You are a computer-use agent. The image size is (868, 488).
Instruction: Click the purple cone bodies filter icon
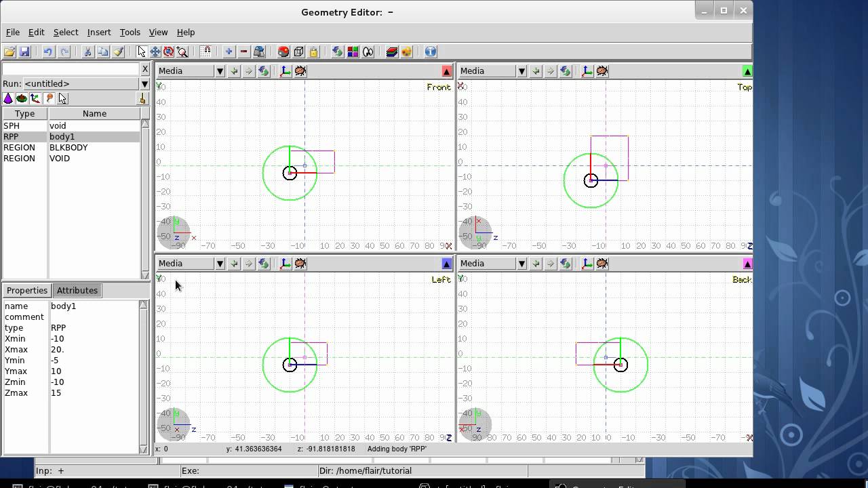[8, 98]
